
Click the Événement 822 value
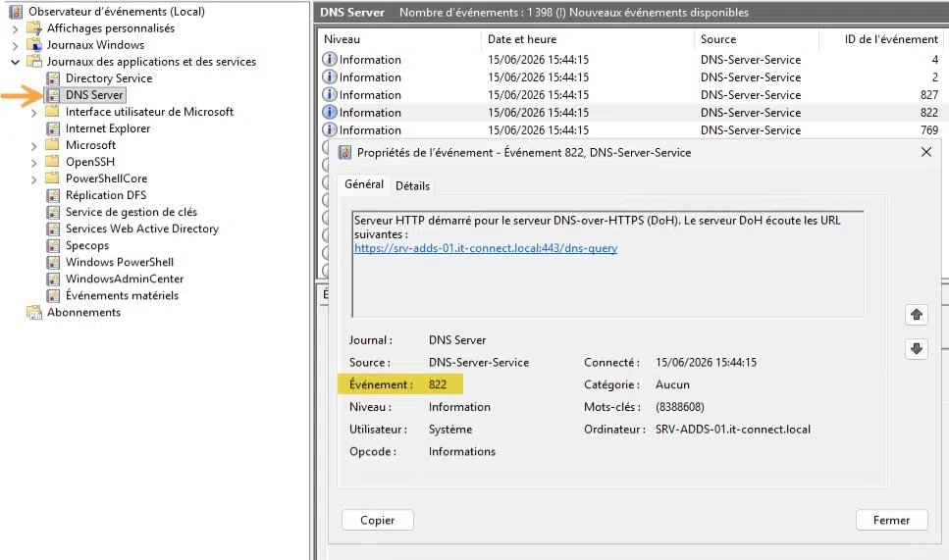coord(438,384)
